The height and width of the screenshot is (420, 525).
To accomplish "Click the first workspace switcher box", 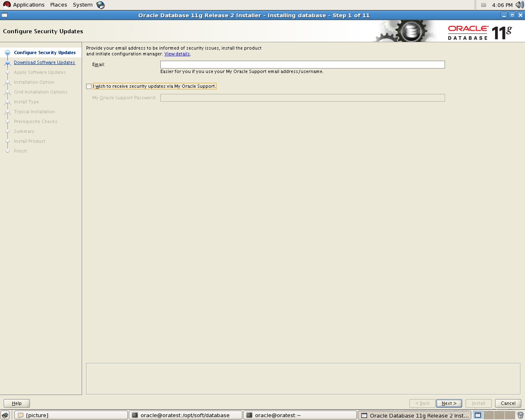I will coord(478,415).
